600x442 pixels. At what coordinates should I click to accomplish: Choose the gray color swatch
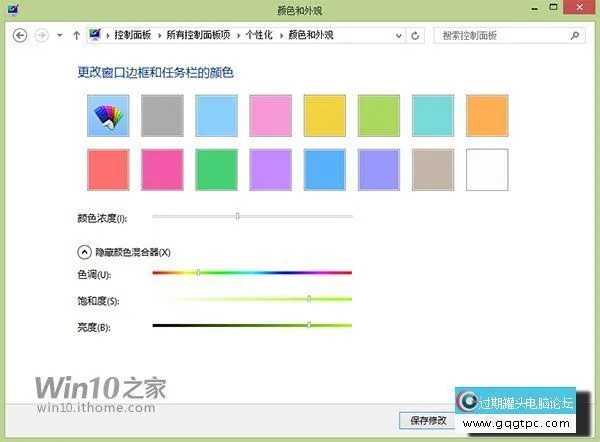coord(162,116)
